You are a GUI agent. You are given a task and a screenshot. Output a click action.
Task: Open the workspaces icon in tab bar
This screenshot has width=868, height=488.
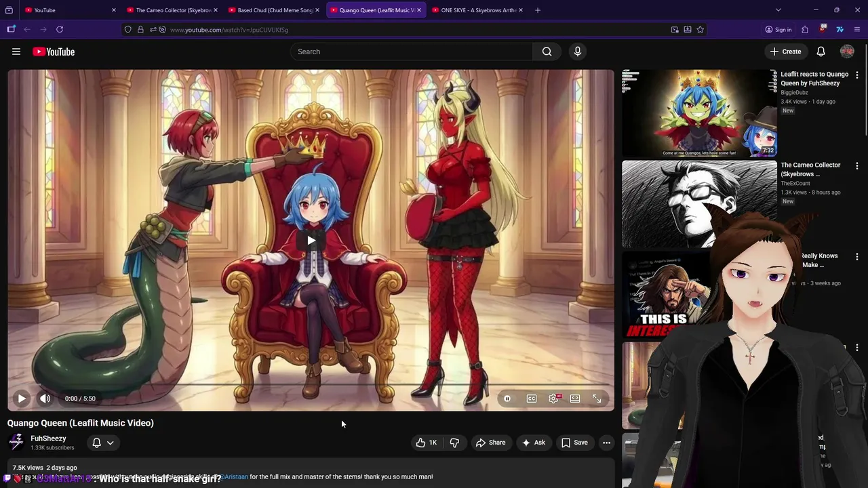(x=9, y=10)
